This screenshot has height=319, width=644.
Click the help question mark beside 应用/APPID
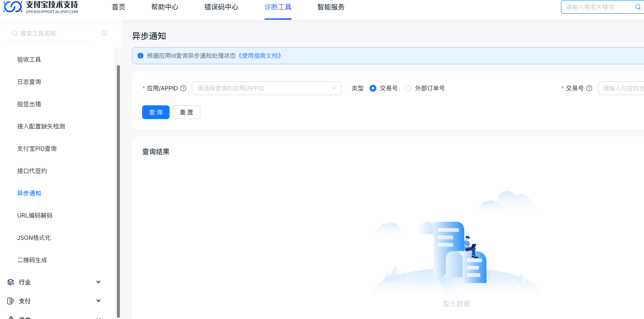pos(183,88)
